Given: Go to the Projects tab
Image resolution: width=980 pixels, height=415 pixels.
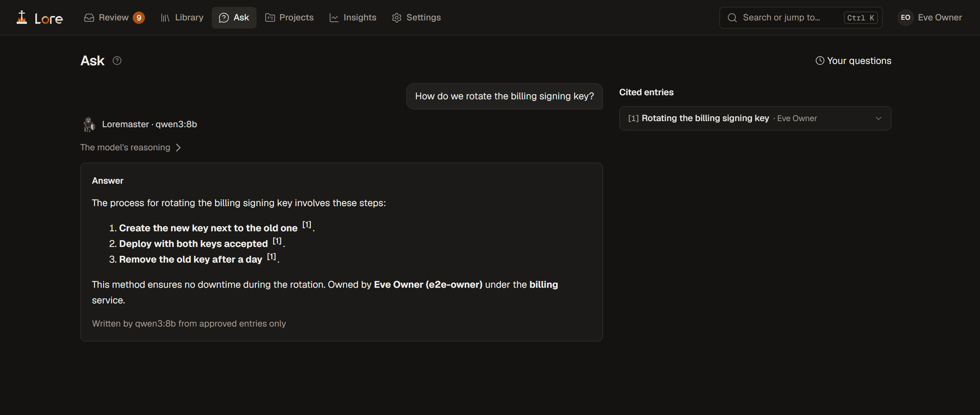Looking at the screenshot, I should [x=289, y=17].
